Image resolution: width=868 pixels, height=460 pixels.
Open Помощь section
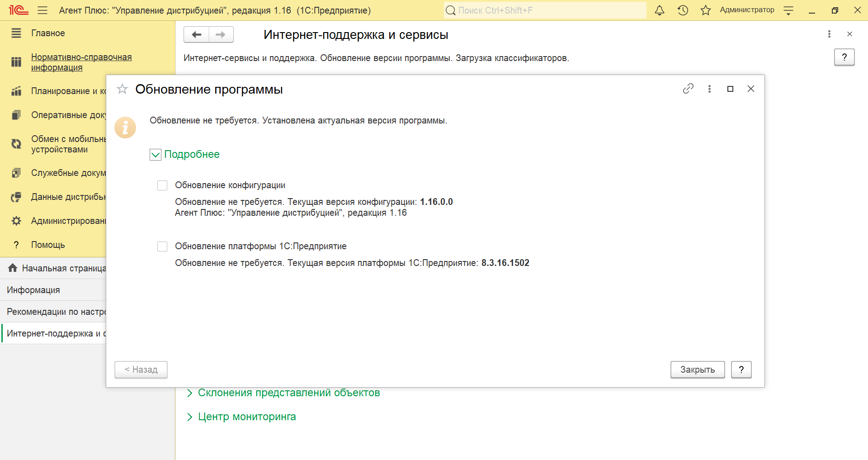pos(48,245)
